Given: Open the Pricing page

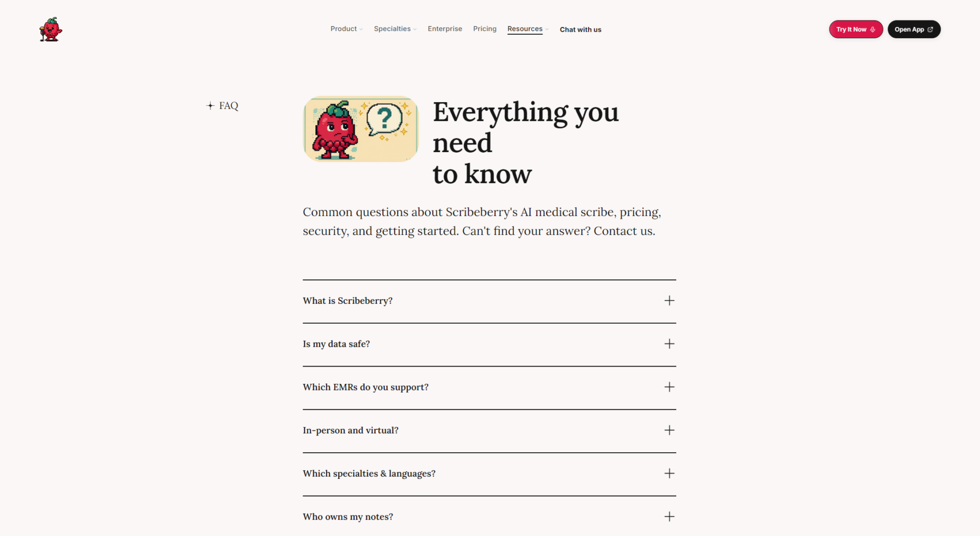Looking at the screenshot, I should (484, 29).
